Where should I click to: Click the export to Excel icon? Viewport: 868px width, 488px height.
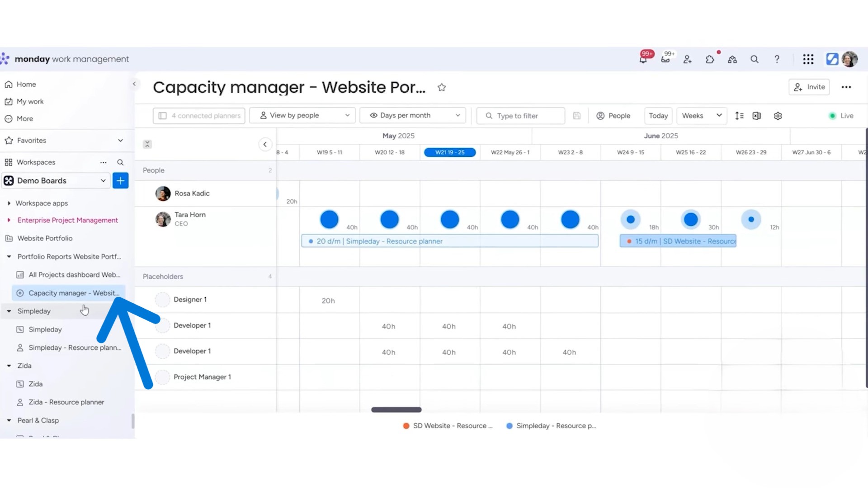tap(757, 116)
